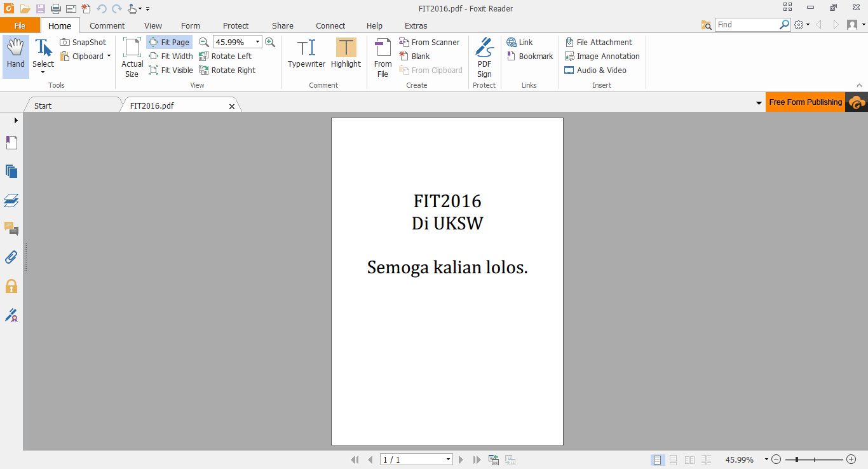Open the PDF Sign tool
This screenshot has width=868, height=469.
coord(484,57)
